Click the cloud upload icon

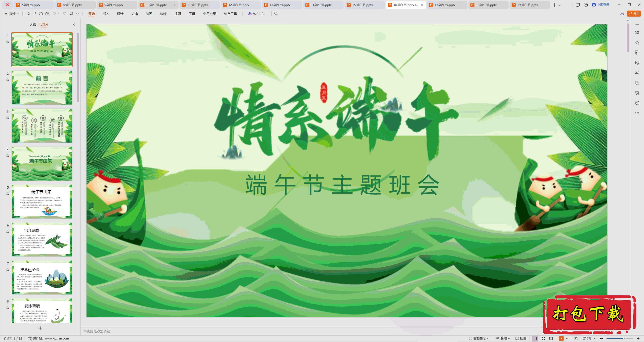coord(622,14)
